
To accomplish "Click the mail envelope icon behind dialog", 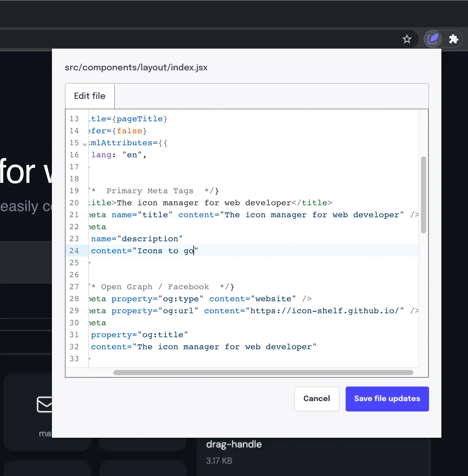I will click(x=44, y=404).
